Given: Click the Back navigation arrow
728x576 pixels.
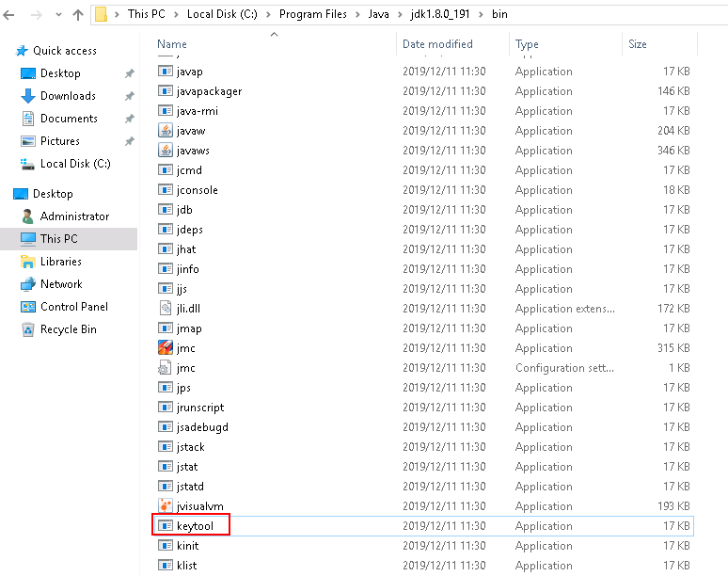Looking at the screenshot, I should (x=8, y=15).
